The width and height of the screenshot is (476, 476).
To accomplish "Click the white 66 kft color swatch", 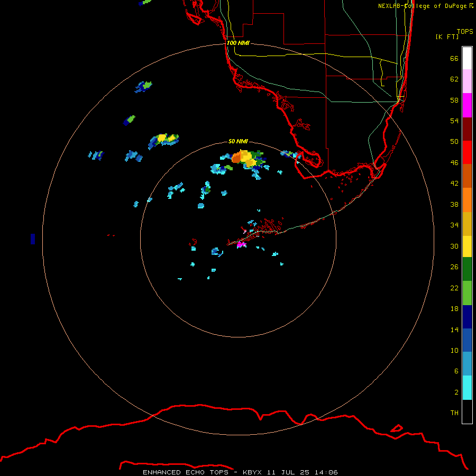I will (x=467, y=58).
